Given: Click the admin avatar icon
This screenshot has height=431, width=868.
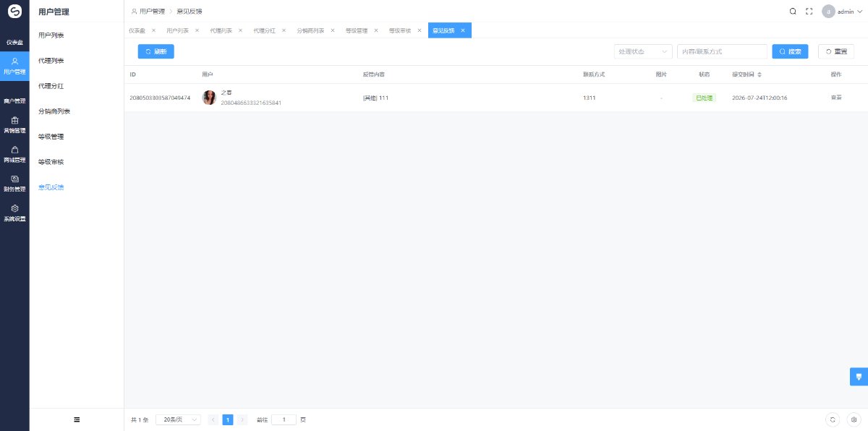Looking at the screenshot, I should click(828, 12).
